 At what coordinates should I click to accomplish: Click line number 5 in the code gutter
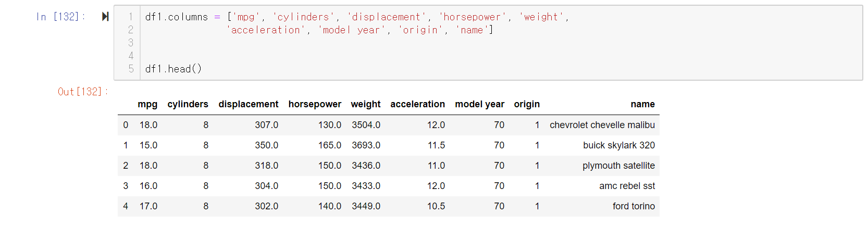point(131,69)
